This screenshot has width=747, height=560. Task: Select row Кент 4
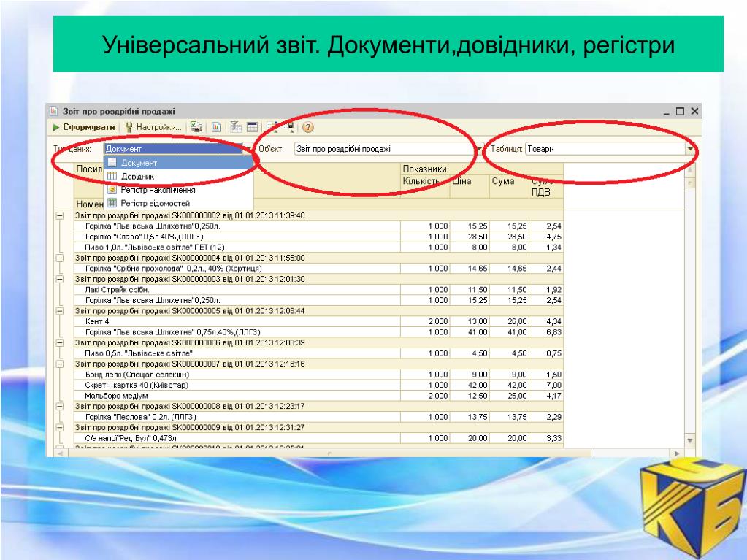tap(318, 321)
